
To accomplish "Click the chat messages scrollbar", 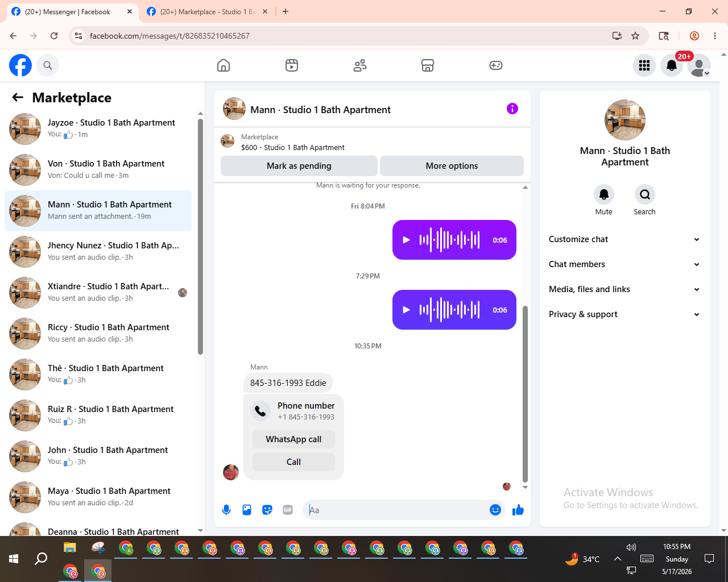I will point(525,394).
